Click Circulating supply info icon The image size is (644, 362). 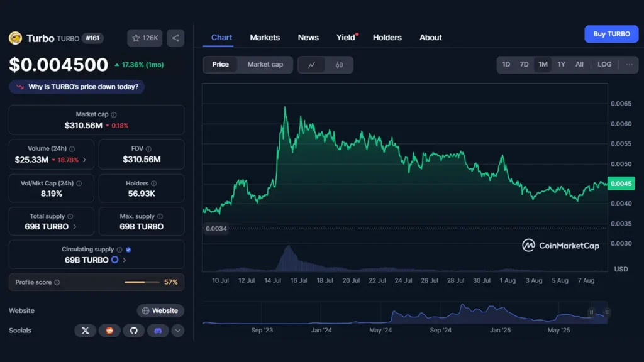point(119,250)
